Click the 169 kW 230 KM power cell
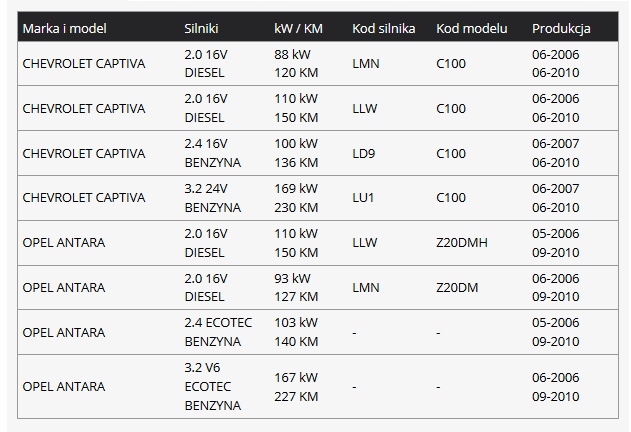 296,198
